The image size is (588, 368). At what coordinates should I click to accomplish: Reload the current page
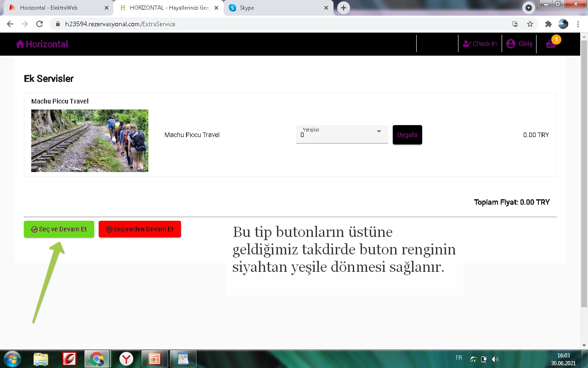[40, 24]
